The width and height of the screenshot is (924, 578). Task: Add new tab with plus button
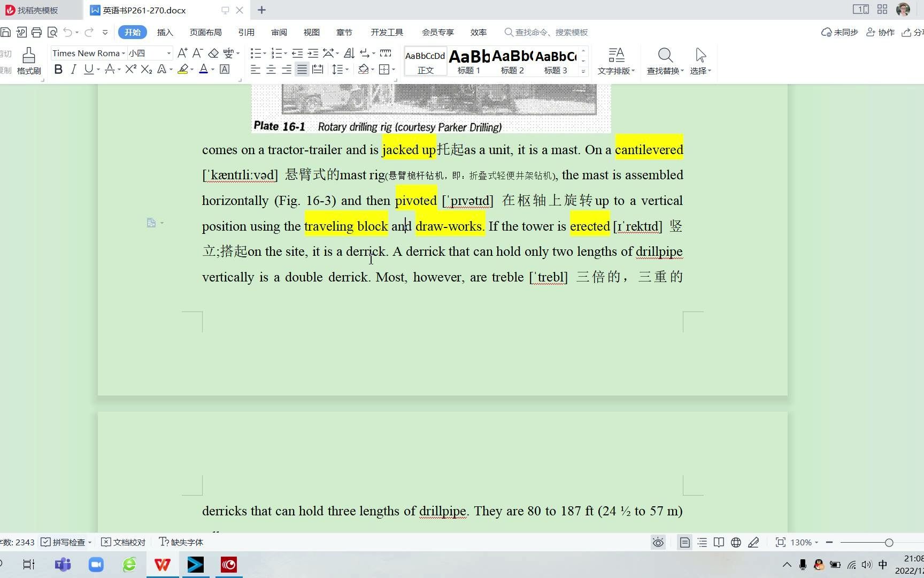[x=261, y=10]
